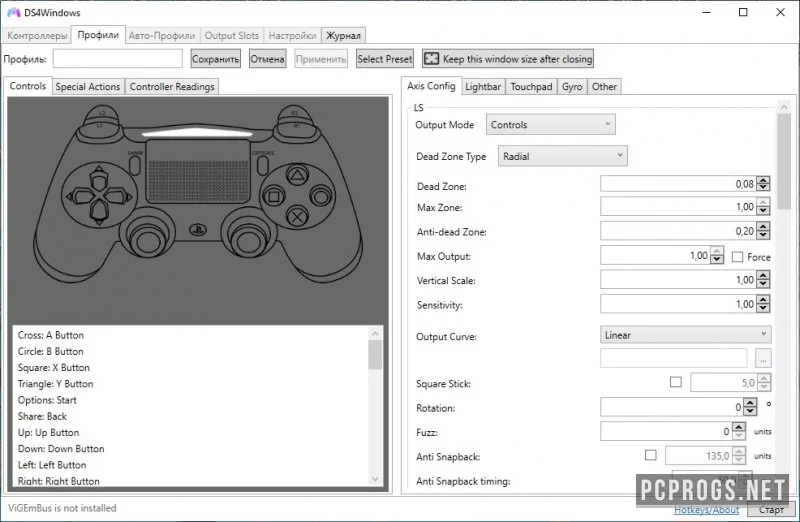
Task: Click the Share button on controller image
Action: pos(135,164)
